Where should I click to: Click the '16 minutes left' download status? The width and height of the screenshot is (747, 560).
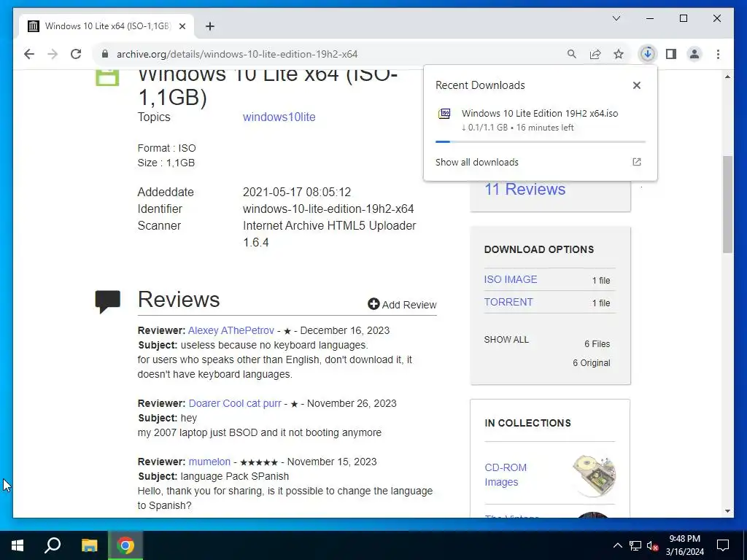click(x=544, y=128)
